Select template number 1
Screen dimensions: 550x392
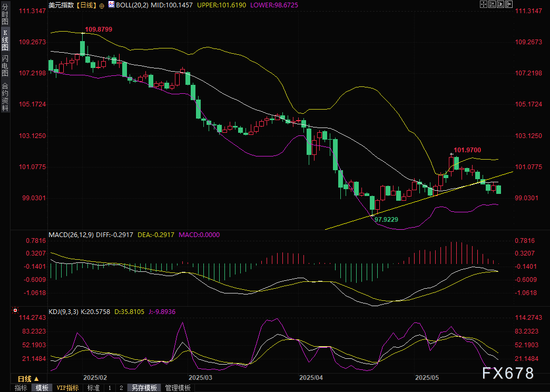tap(110, 388)
